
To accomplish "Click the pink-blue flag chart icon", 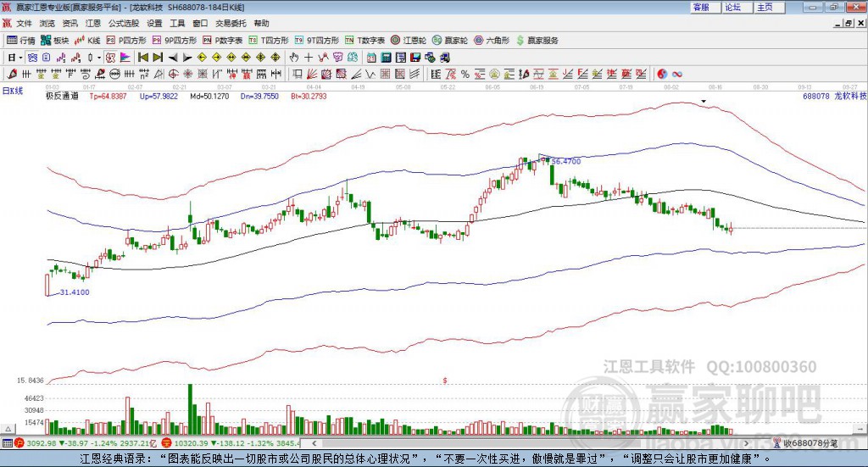I will (125, 58).
